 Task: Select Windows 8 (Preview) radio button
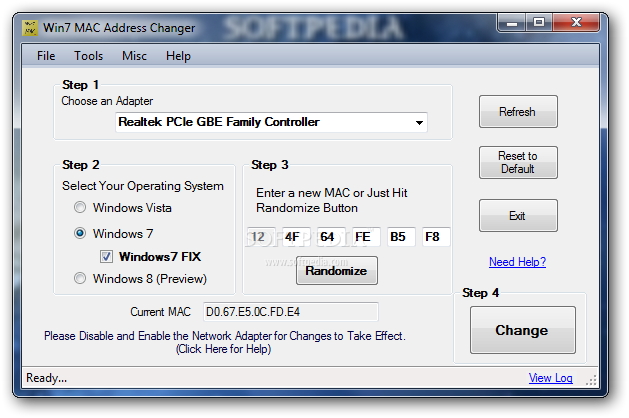tap(80, 278)
